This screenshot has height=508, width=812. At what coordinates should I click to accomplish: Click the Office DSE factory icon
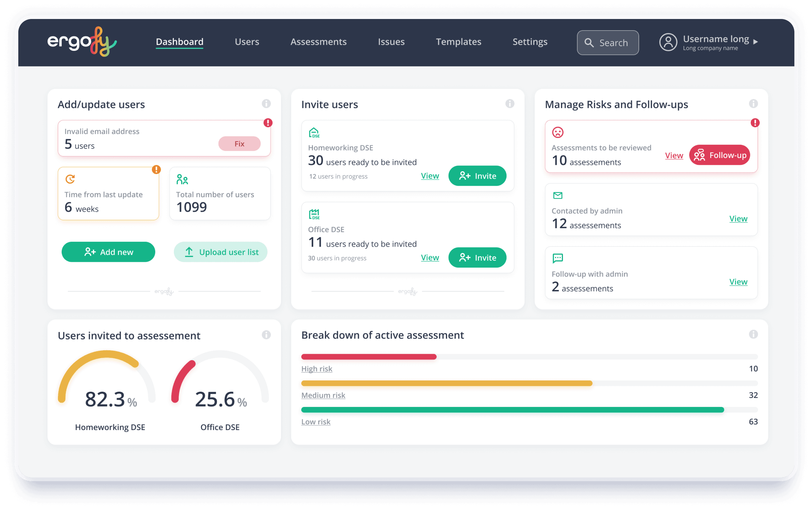point(314,214)
